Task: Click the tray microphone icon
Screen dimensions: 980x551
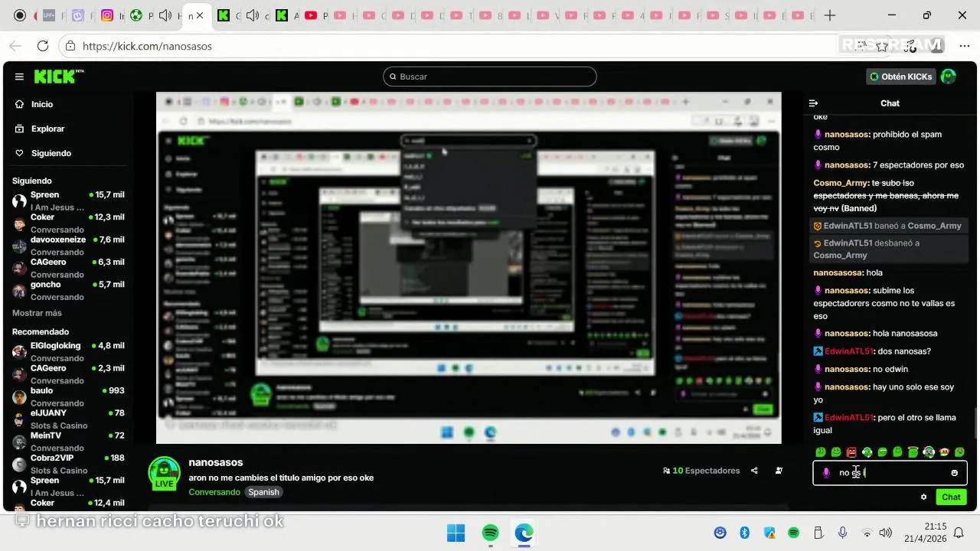Action: (x=842, y=533)
